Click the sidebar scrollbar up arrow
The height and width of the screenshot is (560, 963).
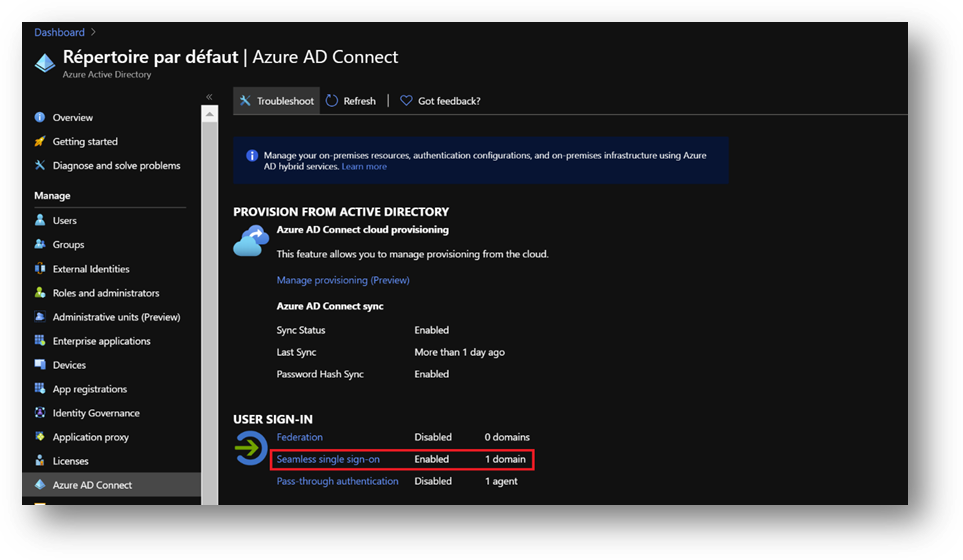[209, 114]
